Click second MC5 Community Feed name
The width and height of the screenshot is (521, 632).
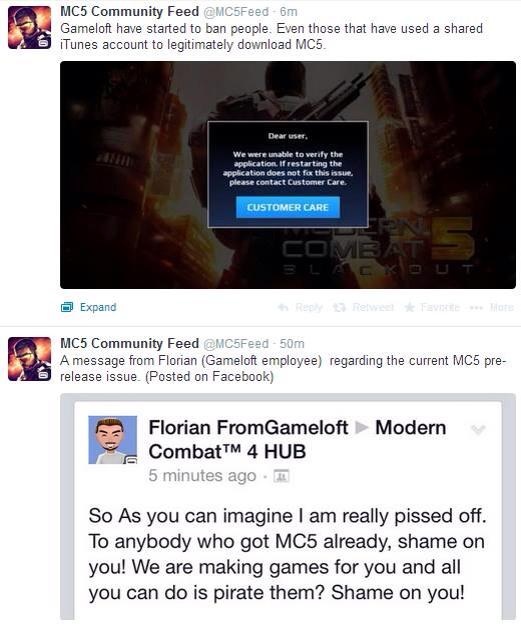pos(129,343)
